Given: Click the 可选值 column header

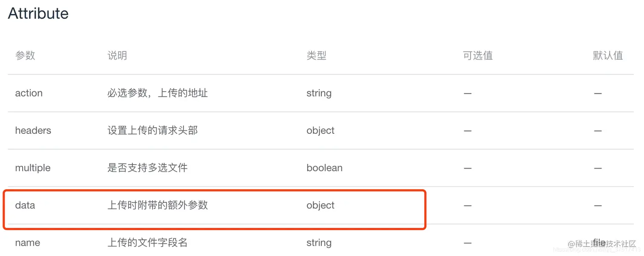Looking at the screenshot, I should coord(477,55).
